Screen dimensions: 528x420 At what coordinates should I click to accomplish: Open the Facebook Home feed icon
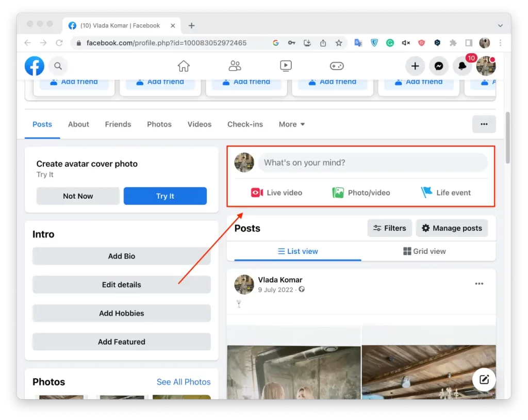184,66
